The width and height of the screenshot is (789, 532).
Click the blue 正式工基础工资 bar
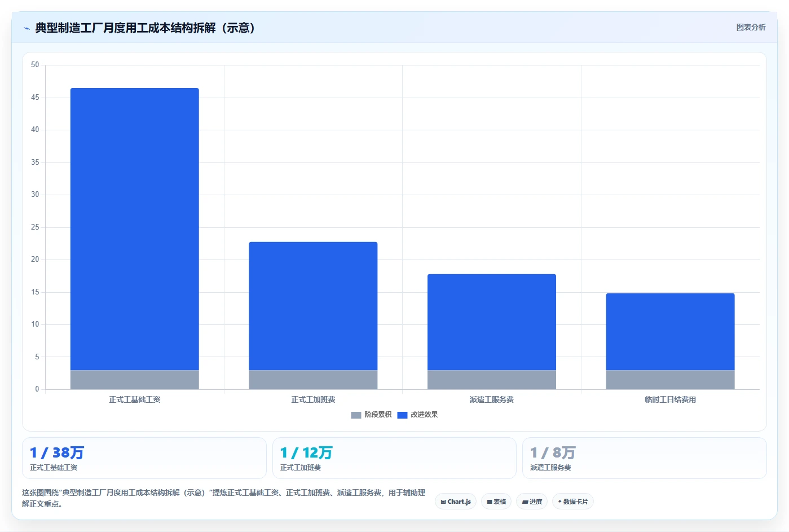135,229
